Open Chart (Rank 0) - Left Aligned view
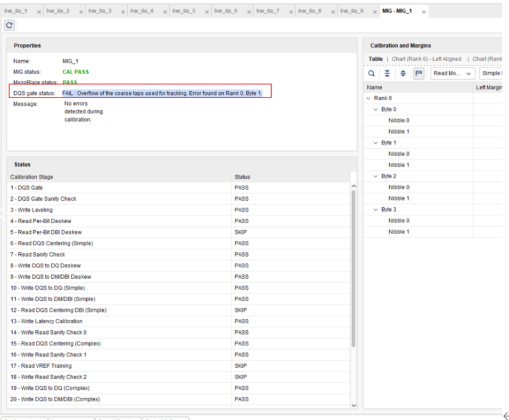The width and height of the screenshot is (509, 420). pyautogui.click(x=427, y=59)
